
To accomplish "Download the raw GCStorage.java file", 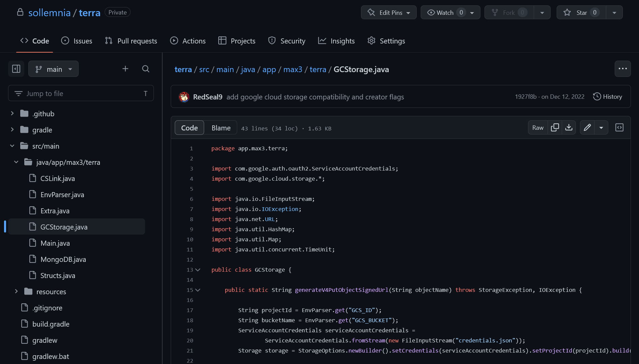I will [x=569, y=127].
